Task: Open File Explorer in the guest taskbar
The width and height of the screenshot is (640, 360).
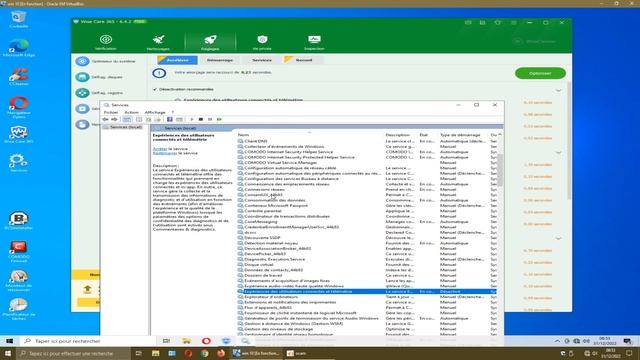Action: [x=186, y=341]
